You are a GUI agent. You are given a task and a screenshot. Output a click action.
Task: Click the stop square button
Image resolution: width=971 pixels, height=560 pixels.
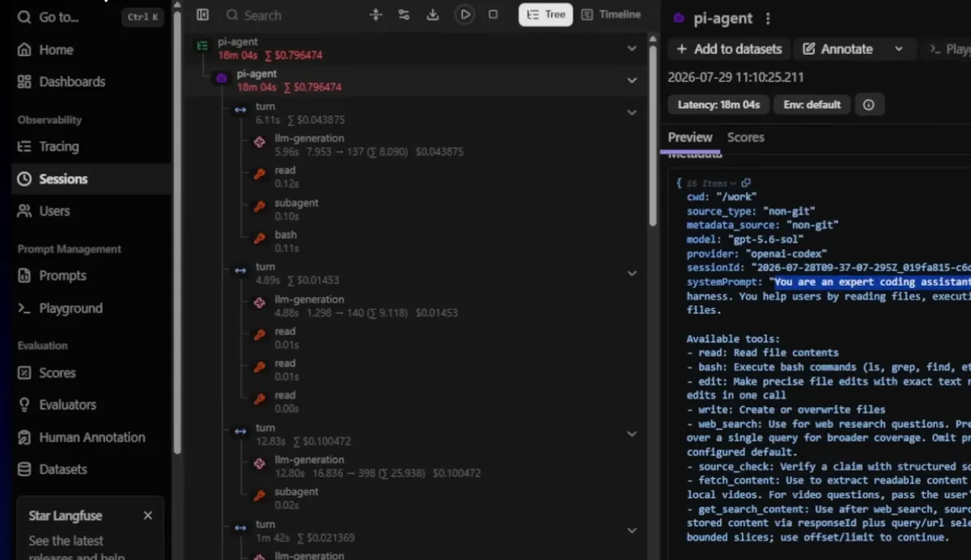[493, 15]
